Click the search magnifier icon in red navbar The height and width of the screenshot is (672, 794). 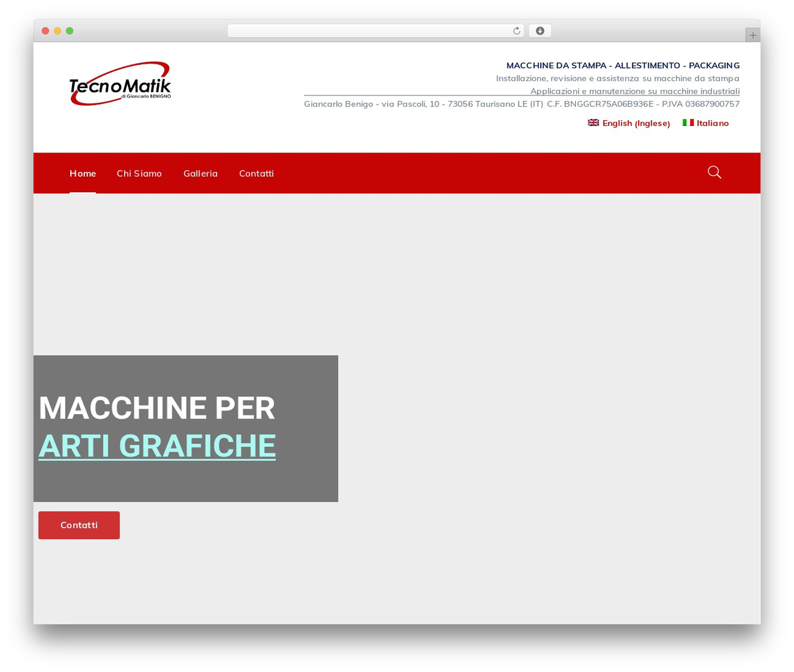(x=714, y=172)
